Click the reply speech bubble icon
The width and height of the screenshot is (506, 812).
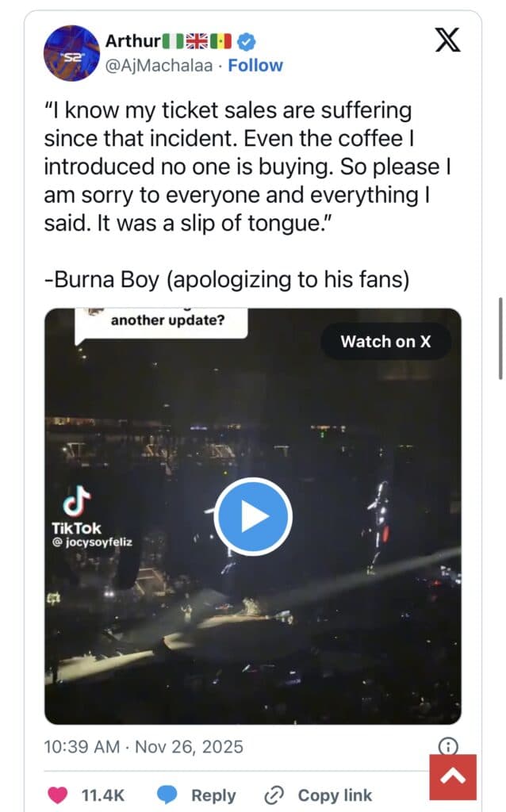click(166, 795)
